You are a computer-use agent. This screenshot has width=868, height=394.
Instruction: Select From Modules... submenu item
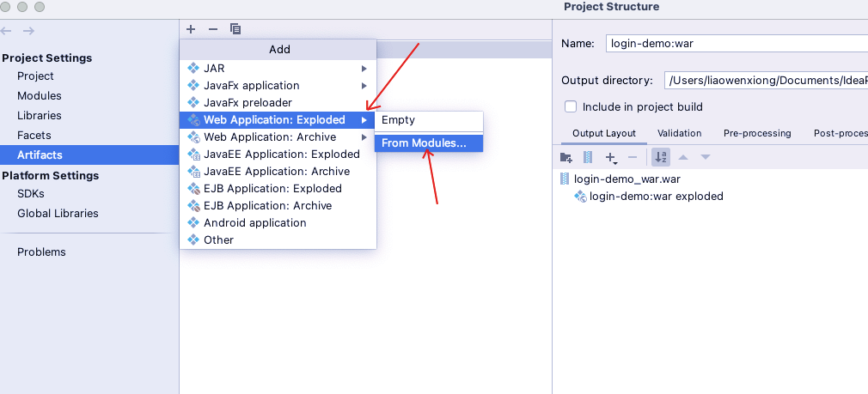point(429,143)
